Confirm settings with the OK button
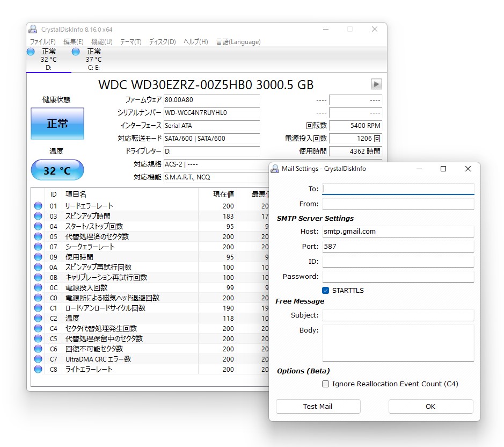This screenshot has height=447, width=504. [430, 406]
